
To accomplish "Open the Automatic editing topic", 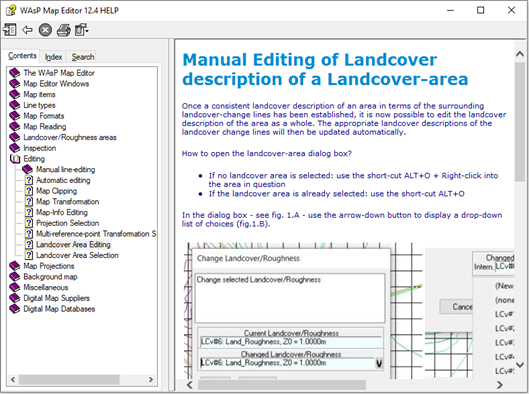I will [x=63, y=180].
